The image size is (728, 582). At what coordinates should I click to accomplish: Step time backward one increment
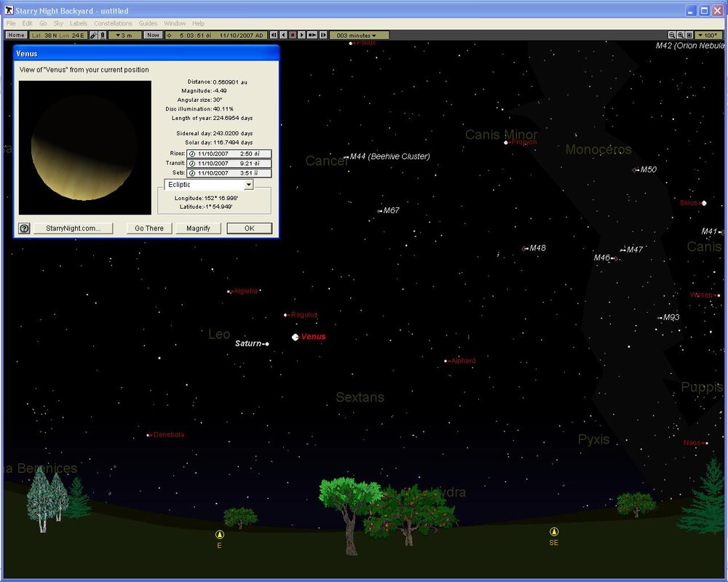coord(274,35)
